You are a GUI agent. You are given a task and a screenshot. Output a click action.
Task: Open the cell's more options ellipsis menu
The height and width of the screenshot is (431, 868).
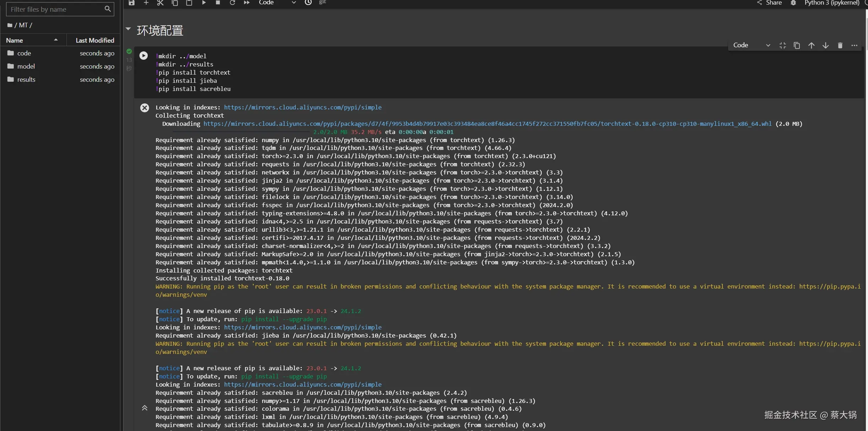tap(854, 45)
